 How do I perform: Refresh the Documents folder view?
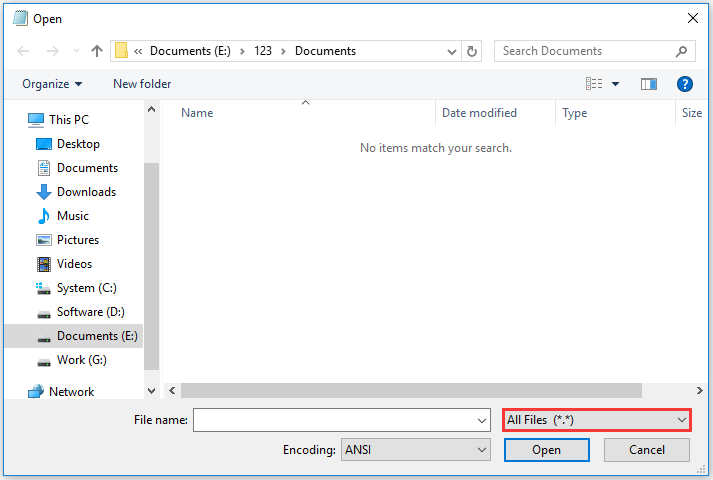click(472, 51)
